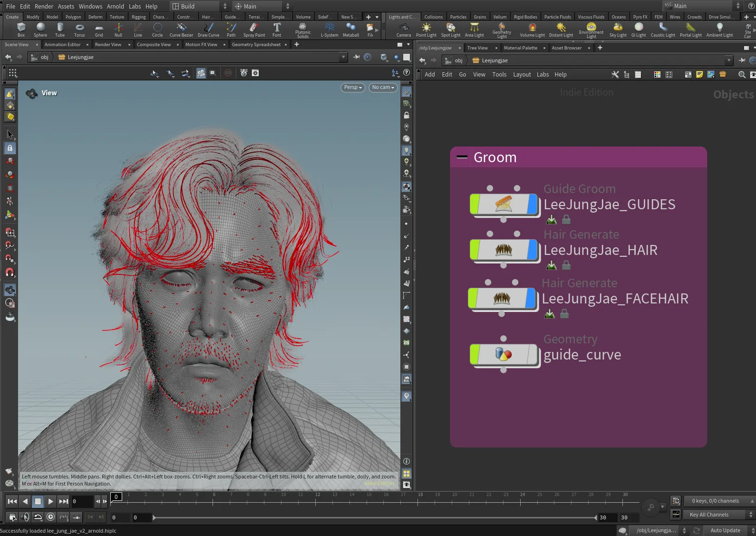
Task: Add a Camera from the shelf
Action: click(404, 29)
